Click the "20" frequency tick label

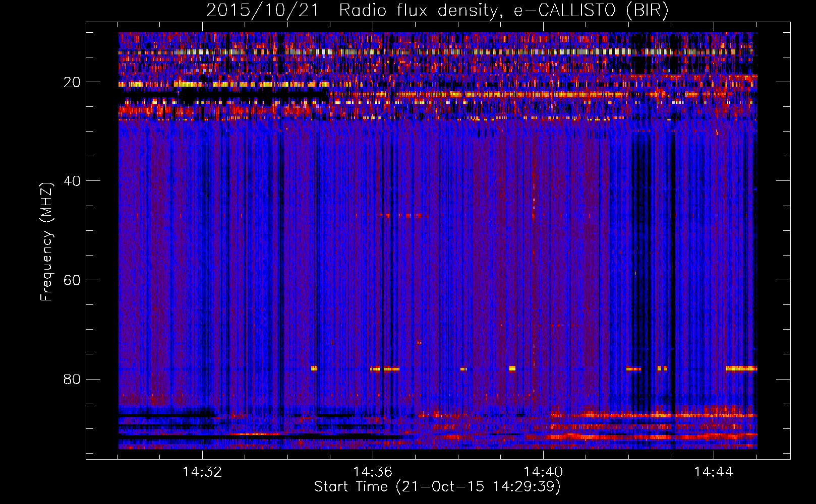pos(72,82)
